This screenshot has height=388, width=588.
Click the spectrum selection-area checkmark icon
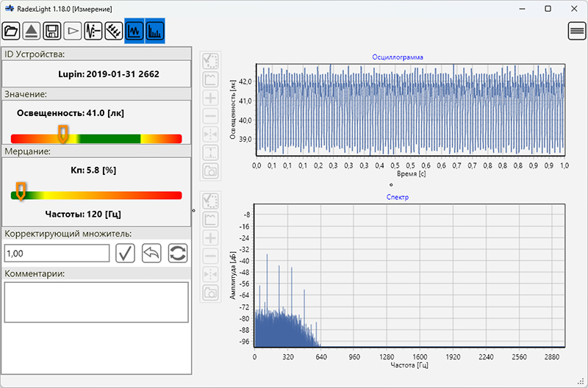[211, 201]
